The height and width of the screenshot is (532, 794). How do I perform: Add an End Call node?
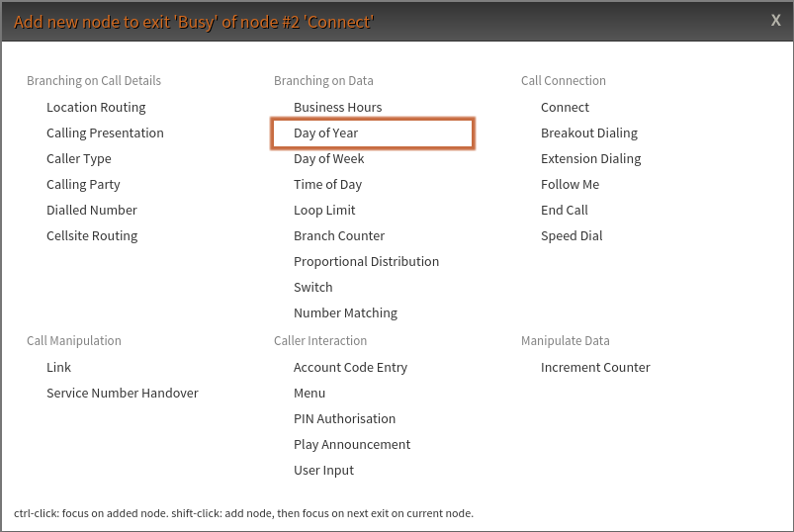565,210
